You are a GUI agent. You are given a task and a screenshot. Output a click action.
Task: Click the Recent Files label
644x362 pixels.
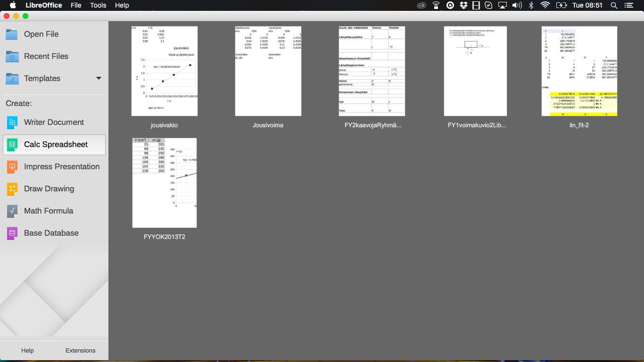46,56
